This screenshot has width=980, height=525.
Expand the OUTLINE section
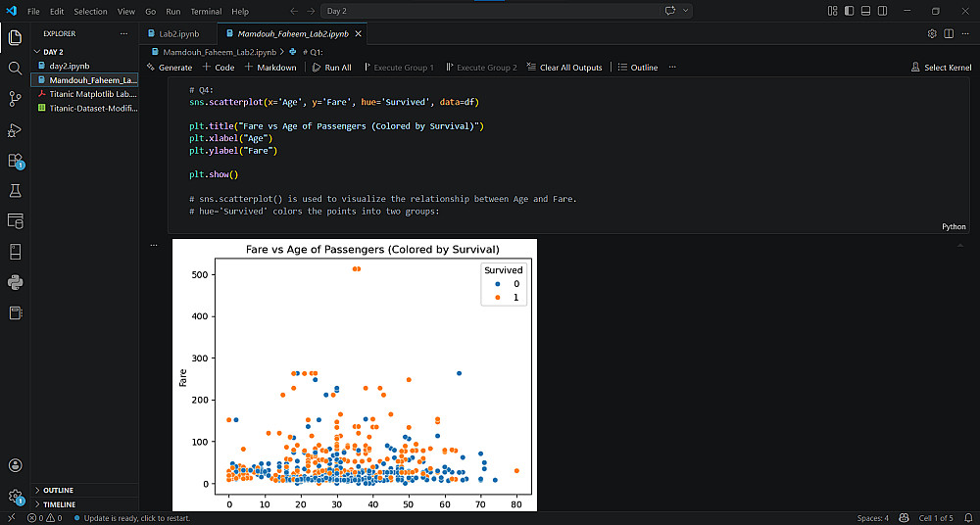pyautogui.click(x=58, y=490)
